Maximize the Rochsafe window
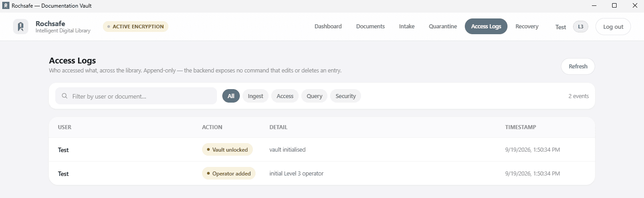Screen dimensions: 644x198 614,5
